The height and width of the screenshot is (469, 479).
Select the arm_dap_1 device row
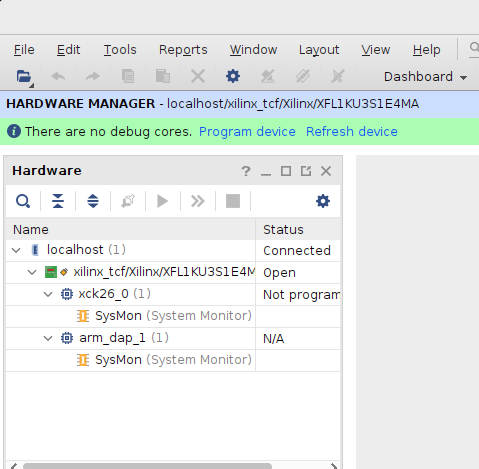coord(173,338)
